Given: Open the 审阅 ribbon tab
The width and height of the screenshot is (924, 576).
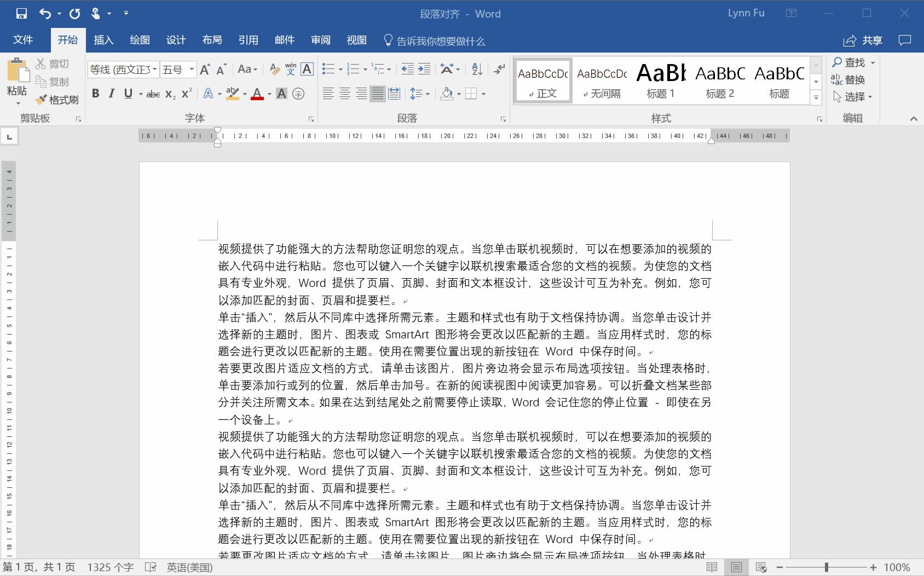Looking at the screenshot, I should click(320, 39).
